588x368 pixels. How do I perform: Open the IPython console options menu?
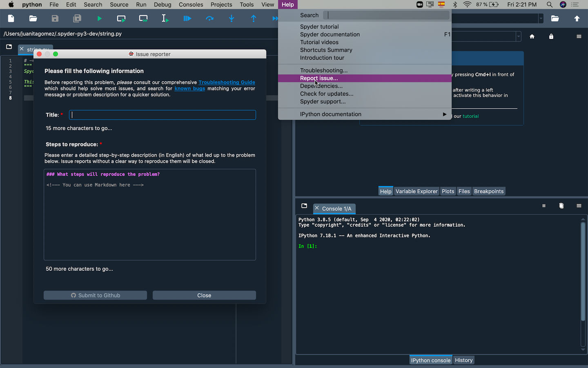(x=579, y=206)
